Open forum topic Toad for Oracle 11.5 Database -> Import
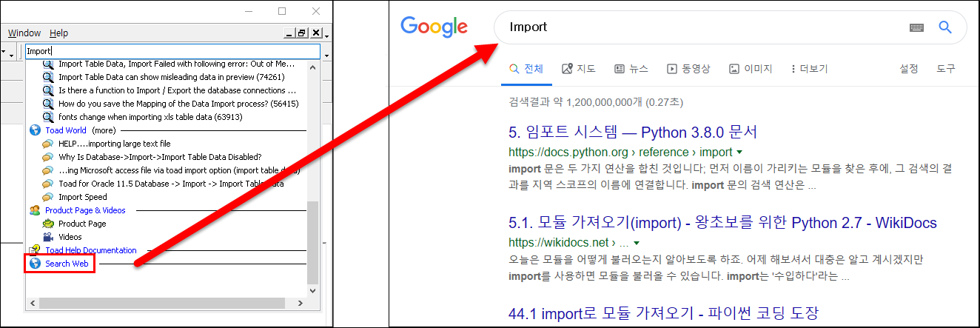Image resolution: width=980 pixels, height=328 pixels. pyautogui.click(x=171, y=184)
